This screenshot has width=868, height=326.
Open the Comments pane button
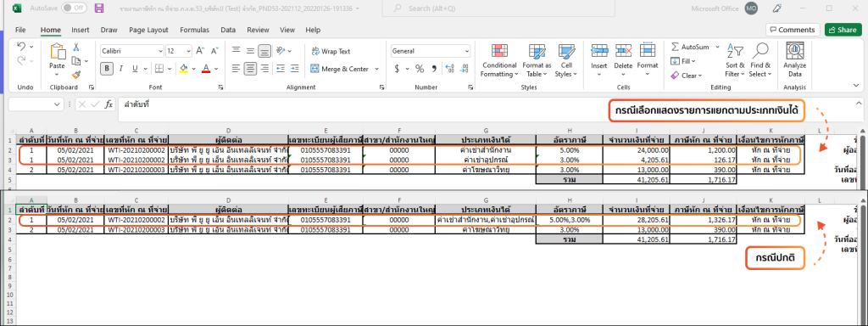click(793, 30)
